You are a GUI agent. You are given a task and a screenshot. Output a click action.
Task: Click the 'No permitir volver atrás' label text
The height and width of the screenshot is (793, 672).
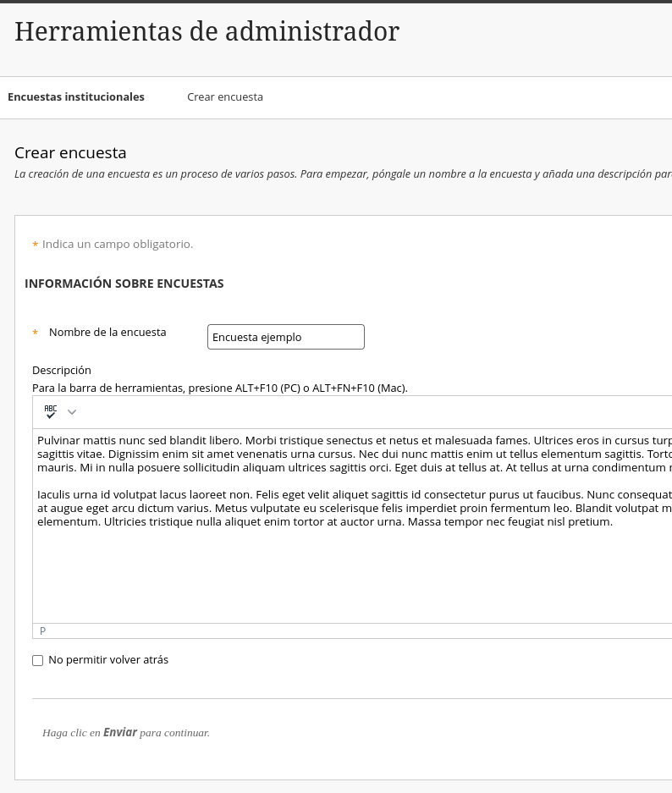pos(108,660)
